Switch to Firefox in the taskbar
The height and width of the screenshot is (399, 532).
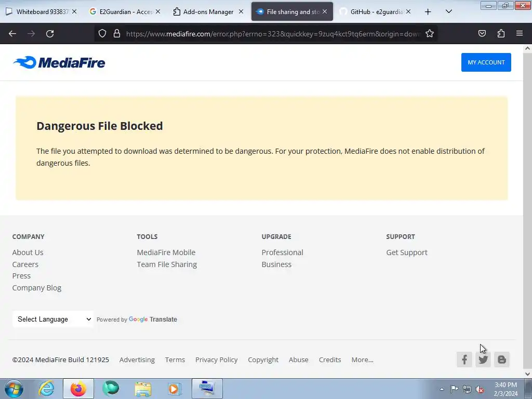pyautogui.click(x=78, y=389)
